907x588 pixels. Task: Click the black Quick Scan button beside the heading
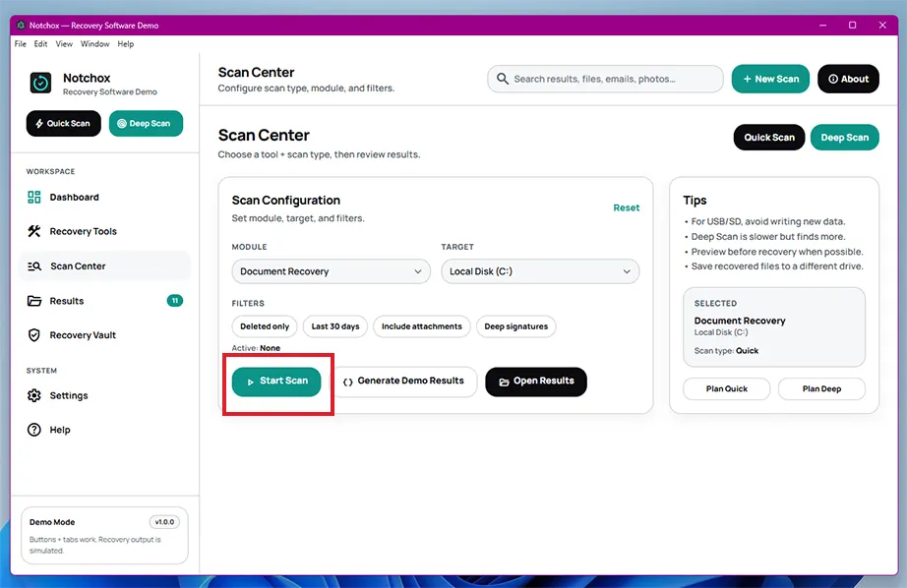[x=769, y=138]
